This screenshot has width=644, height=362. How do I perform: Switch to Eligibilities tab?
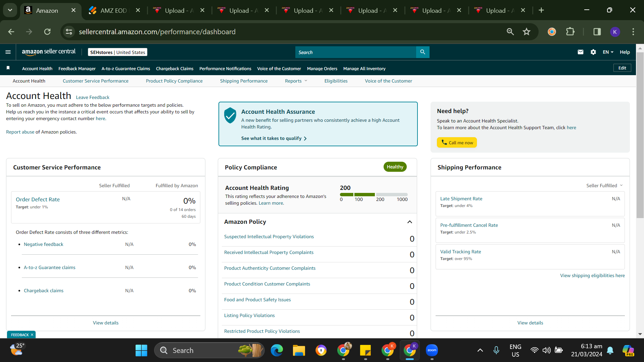(x=336, y=81)
